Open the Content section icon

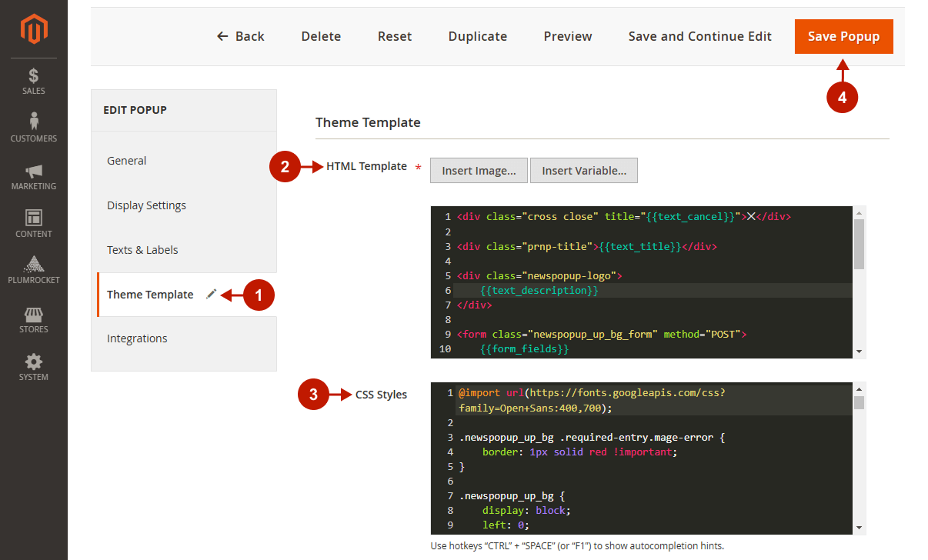33,218
